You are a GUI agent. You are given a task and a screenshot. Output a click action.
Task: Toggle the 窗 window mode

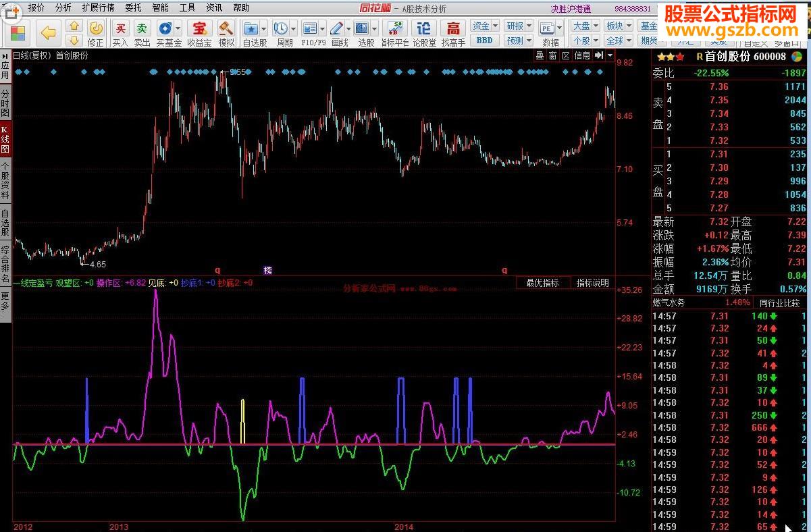(x=552, y=55)
